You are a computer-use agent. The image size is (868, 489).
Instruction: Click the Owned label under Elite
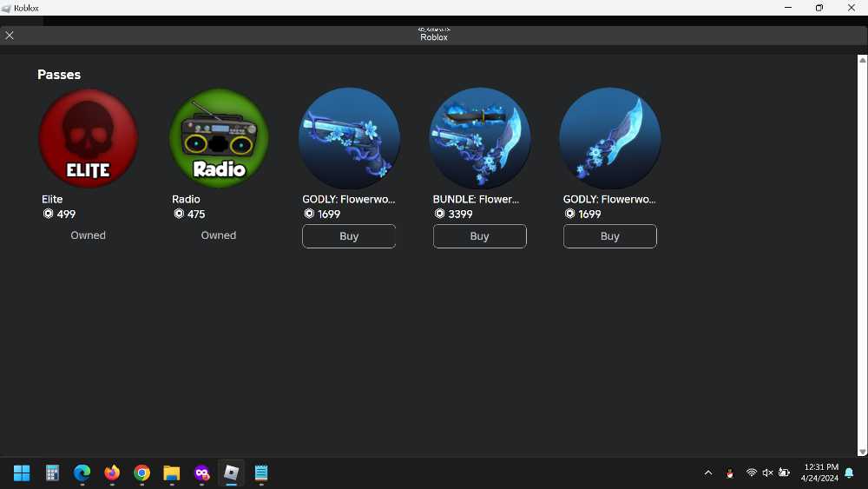point(88,235)
